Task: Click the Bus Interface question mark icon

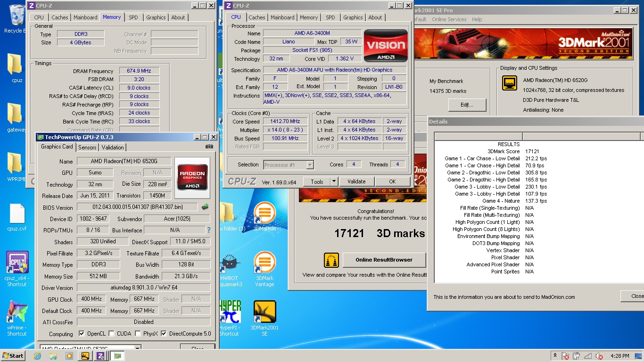Action: click(x=209, y=230)
